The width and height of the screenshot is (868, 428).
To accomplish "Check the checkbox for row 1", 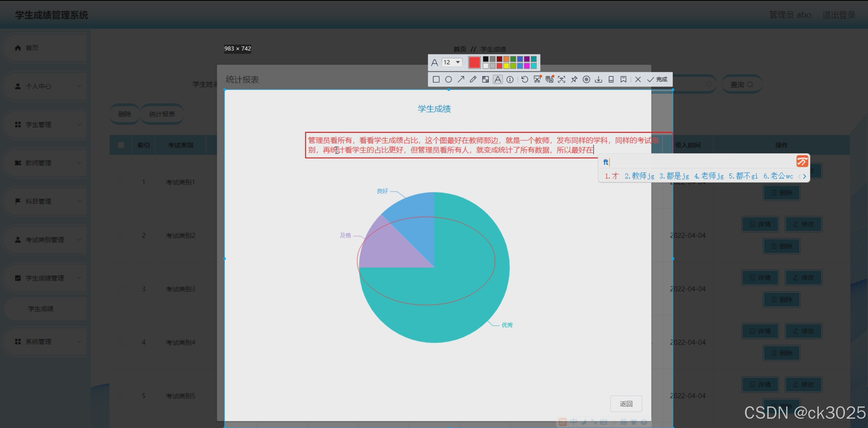I will coord(120,182).
